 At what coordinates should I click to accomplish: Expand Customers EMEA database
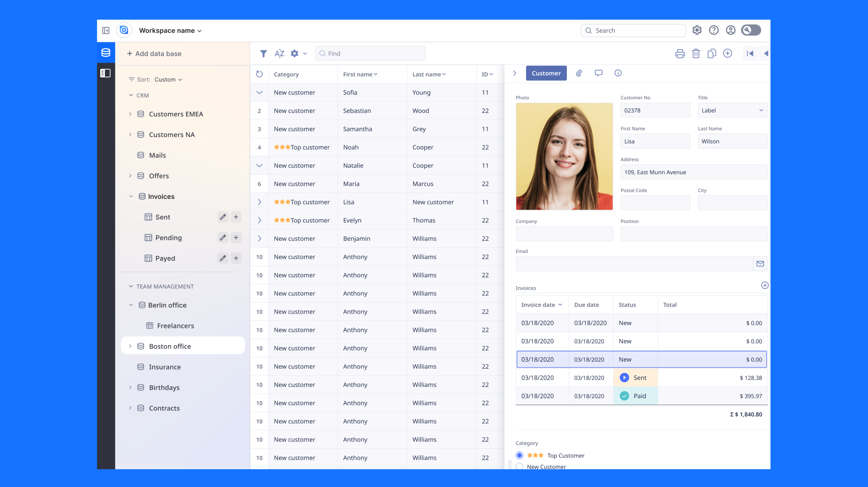tap(130, 114)
